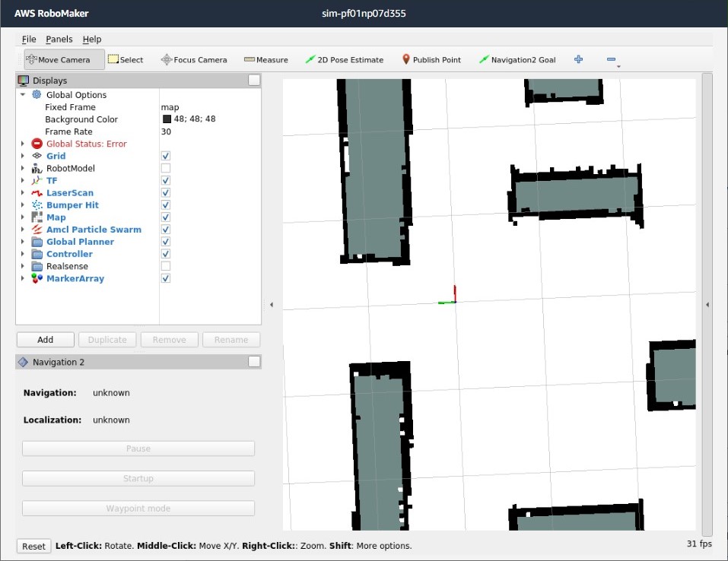
Task: Open the Panels menu
Action: click(59, 40)
